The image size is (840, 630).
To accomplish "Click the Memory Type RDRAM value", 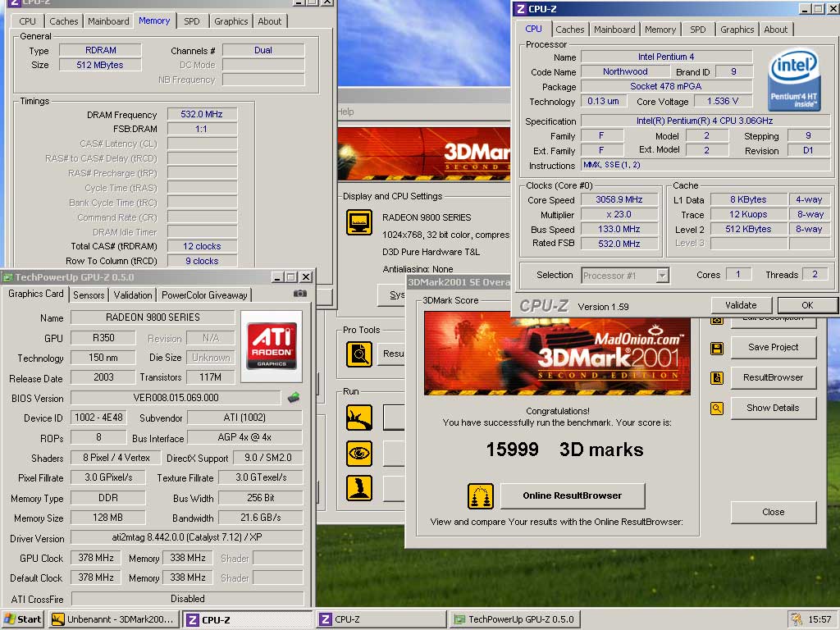I will [100, 50].
